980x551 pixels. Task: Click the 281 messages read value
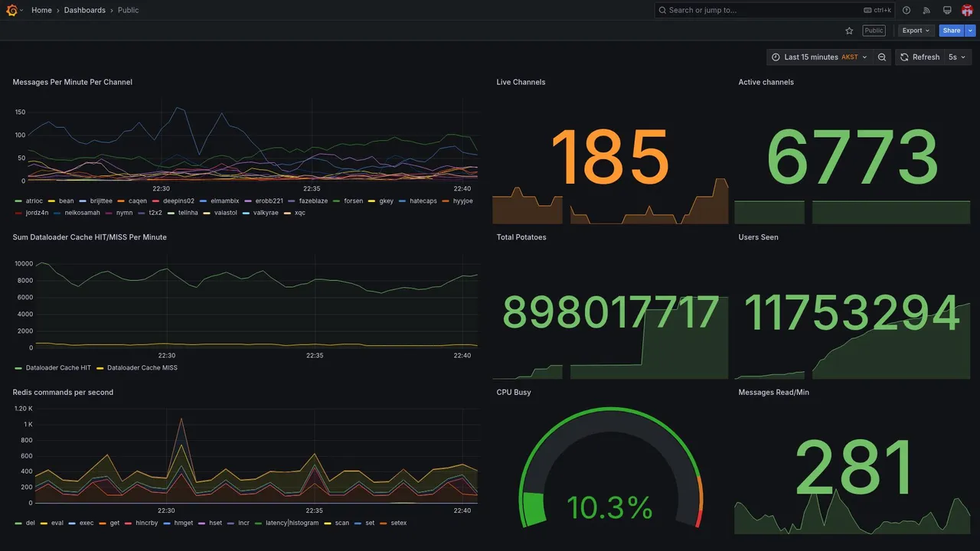point(854,467)
